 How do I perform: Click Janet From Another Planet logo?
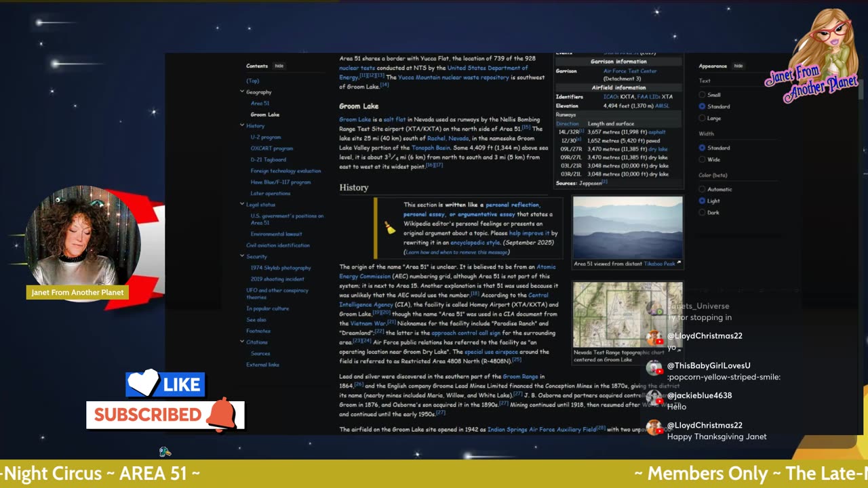812,58
